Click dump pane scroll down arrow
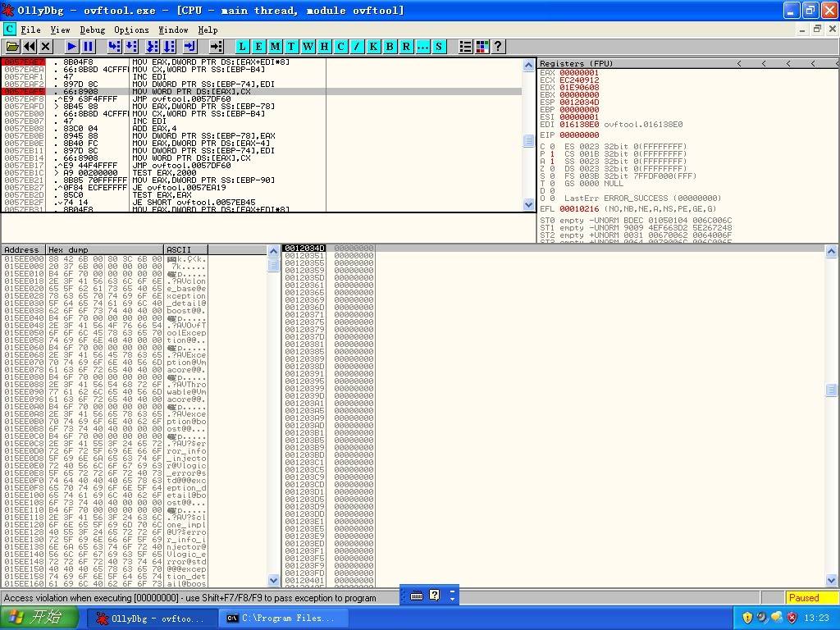The height and width of the screenshot is (630, 840). (x=273, y=580)
